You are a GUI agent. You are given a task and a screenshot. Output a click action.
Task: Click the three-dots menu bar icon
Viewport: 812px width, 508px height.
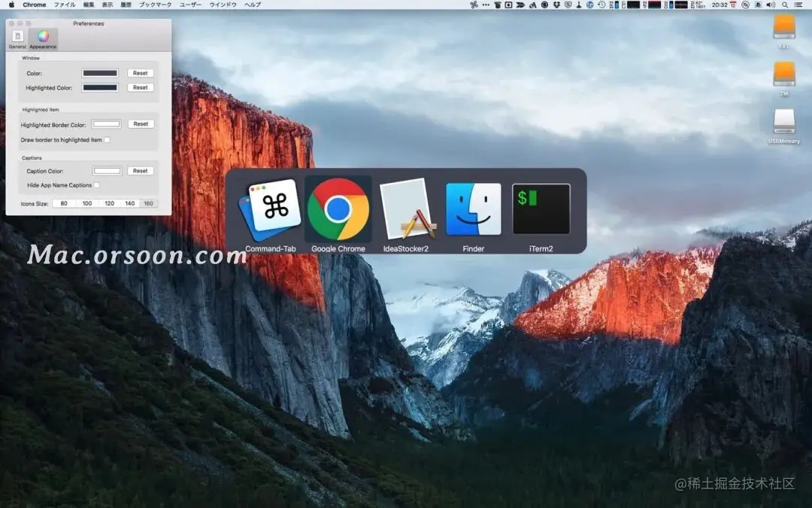(x=486, y=5)
